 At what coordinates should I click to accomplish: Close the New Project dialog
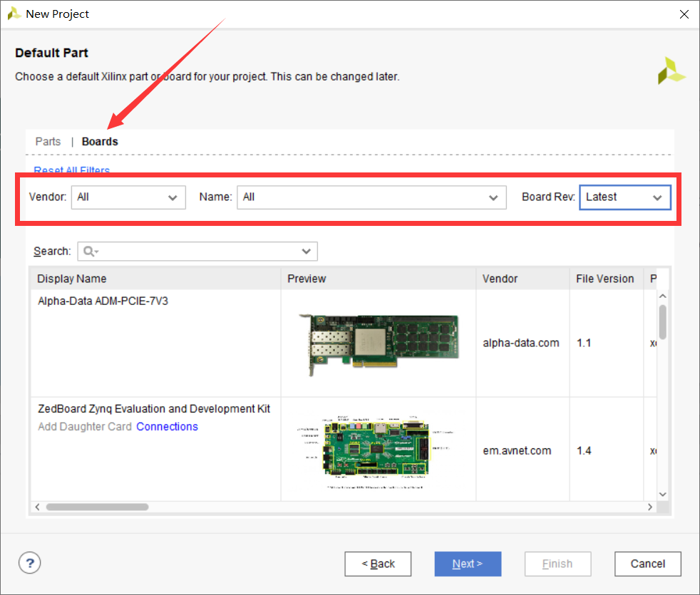[x=684, y=14]
